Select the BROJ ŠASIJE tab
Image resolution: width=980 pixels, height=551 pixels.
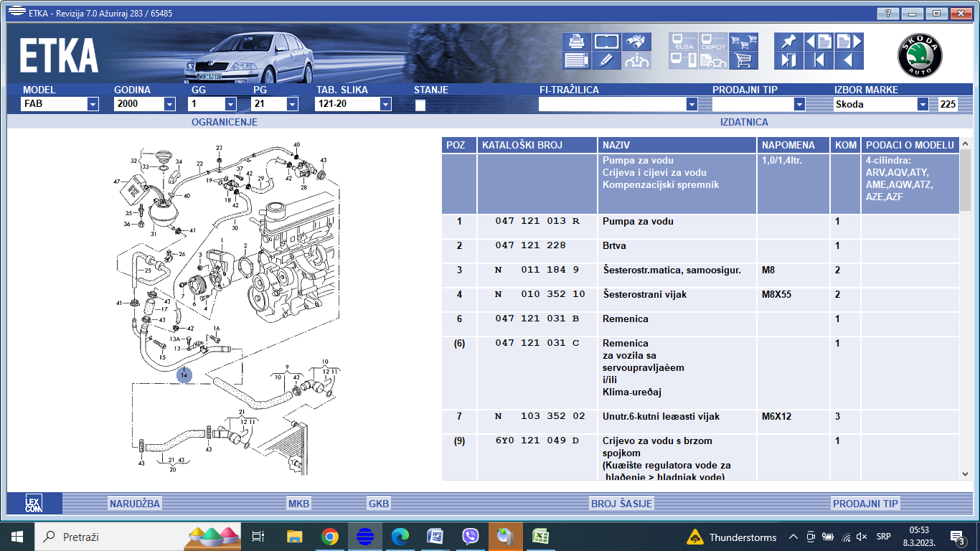[x=621, y=504]
